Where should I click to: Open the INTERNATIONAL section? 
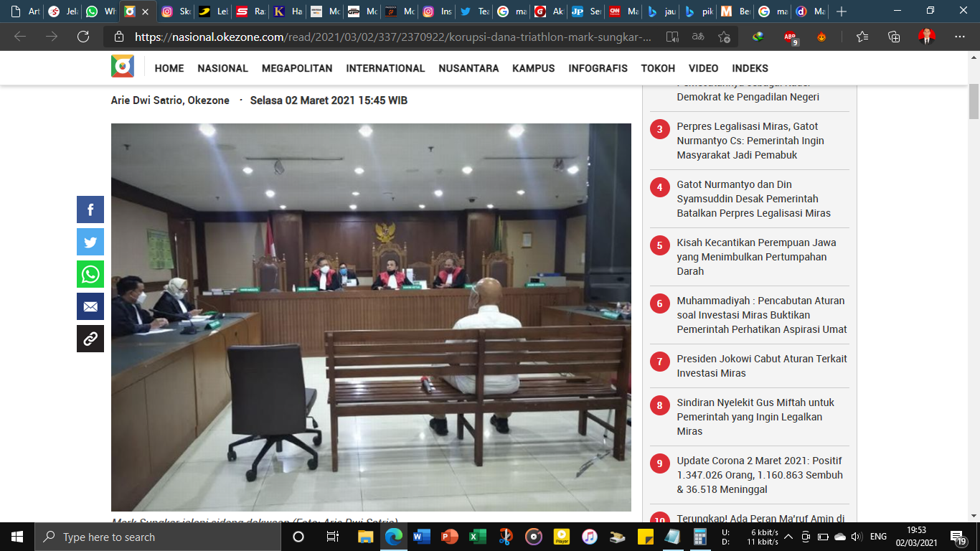tap(385, 68)
